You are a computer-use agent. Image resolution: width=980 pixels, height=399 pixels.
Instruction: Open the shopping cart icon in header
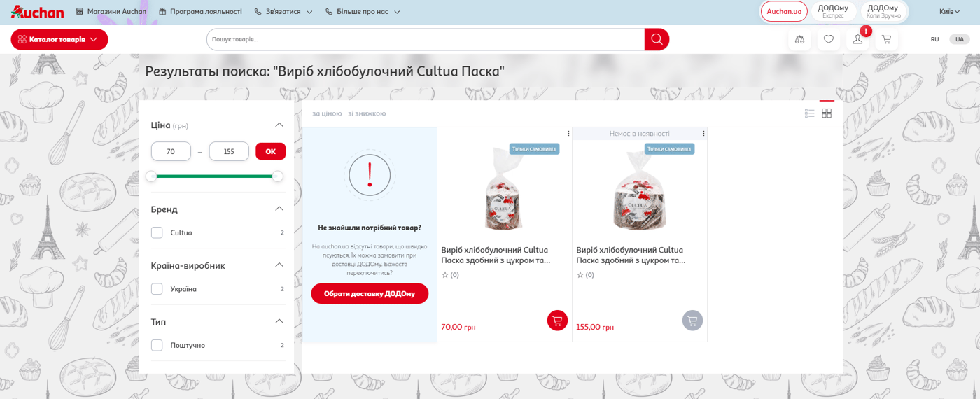887,39
